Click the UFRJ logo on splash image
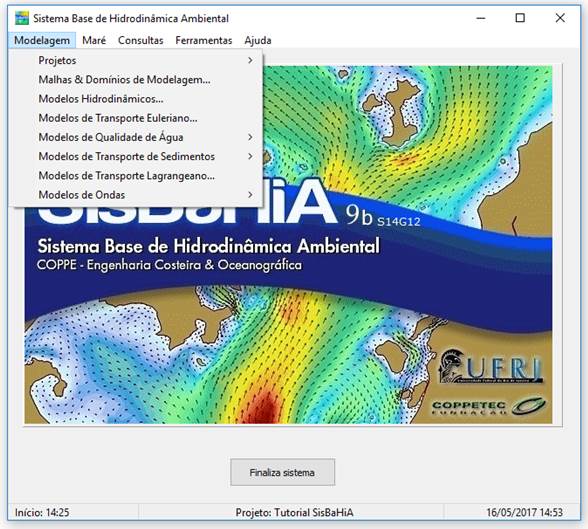588x529 pixels. 491,366
